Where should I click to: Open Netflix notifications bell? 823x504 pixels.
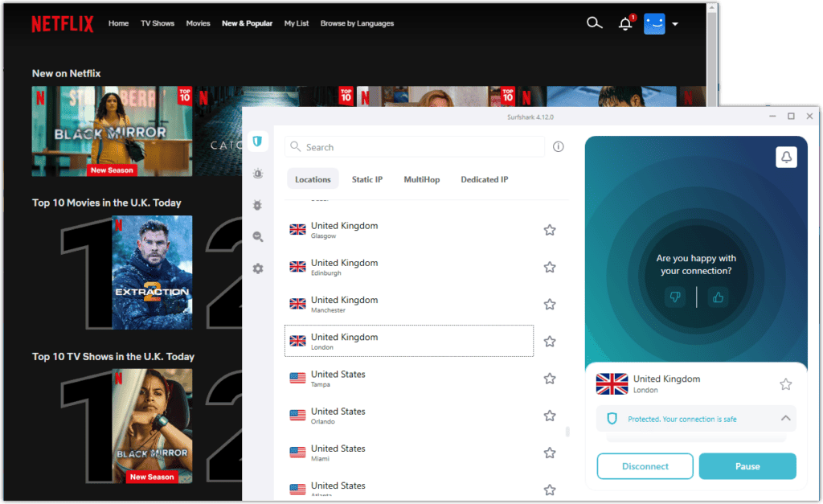pos(625,23)
